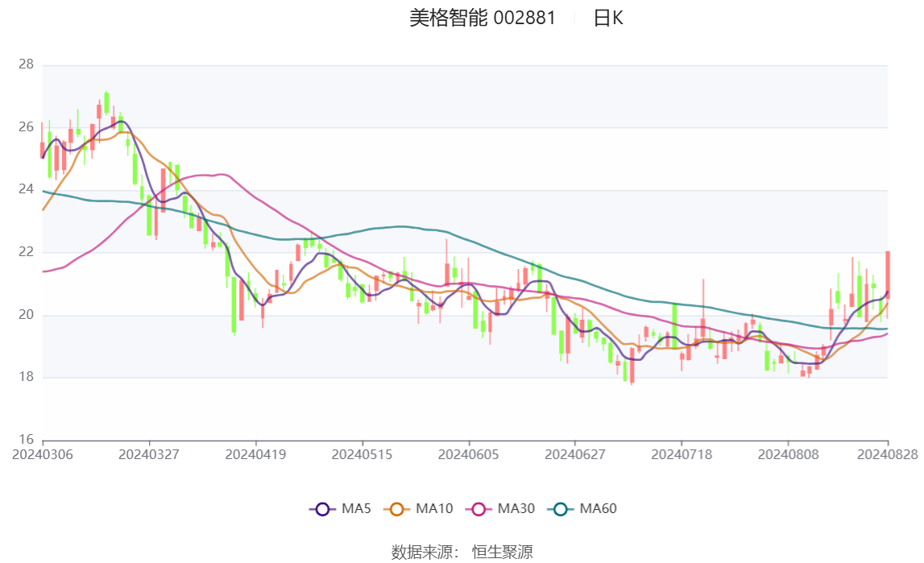Image resolution: width=924 pixels, height=563 pixels.
Task: Click x-axis date label 20240327
Action: point(149,454)
